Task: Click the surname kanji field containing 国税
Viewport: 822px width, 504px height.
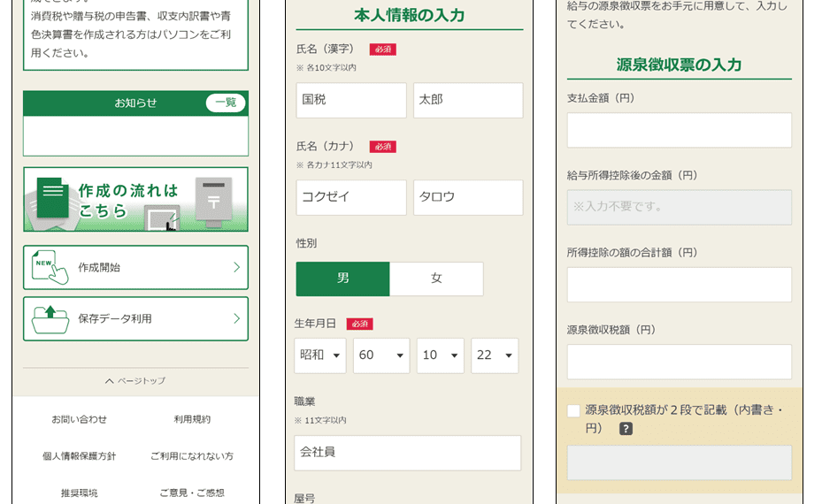Action: coord(351,100)
